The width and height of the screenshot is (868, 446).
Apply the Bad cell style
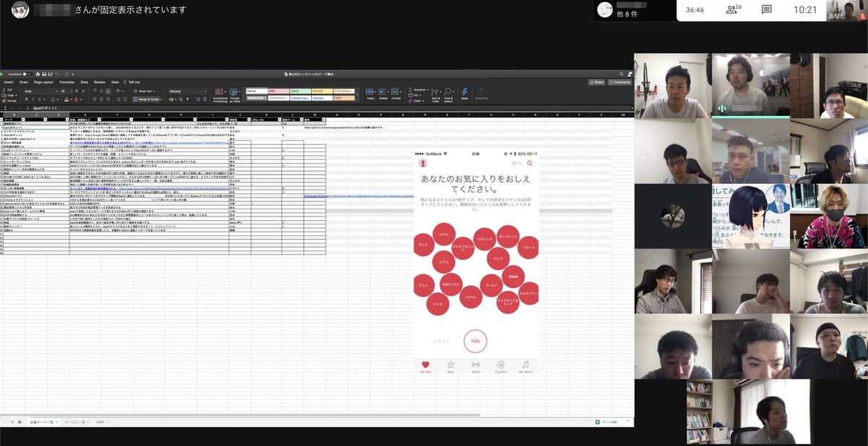pyautogui.click(x=278, y=91)
